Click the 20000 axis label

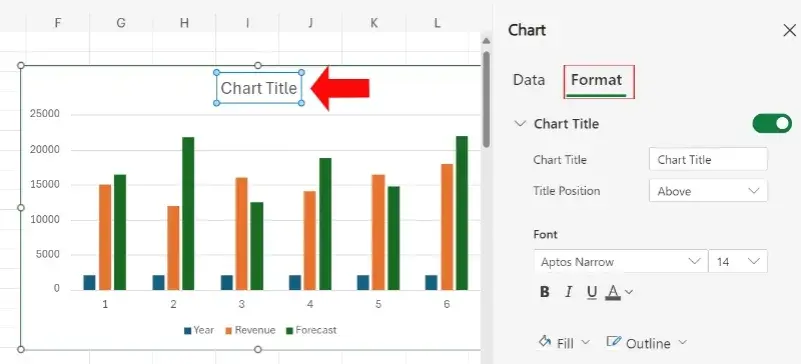(45, 150)
